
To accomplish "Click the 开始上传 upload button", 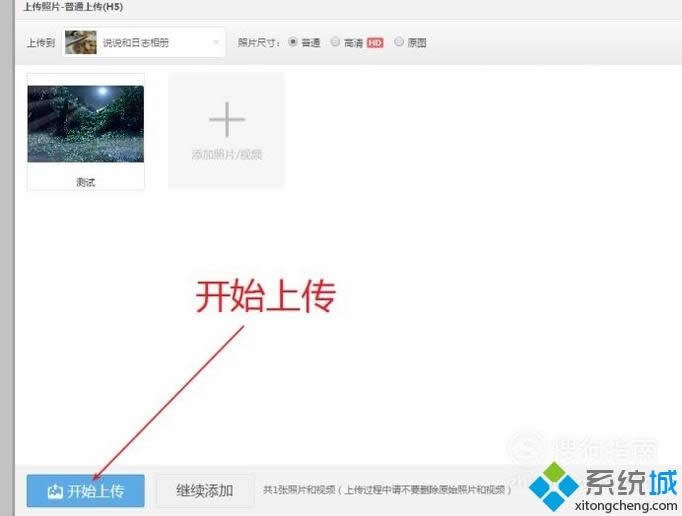I will [x=85, y=491].
